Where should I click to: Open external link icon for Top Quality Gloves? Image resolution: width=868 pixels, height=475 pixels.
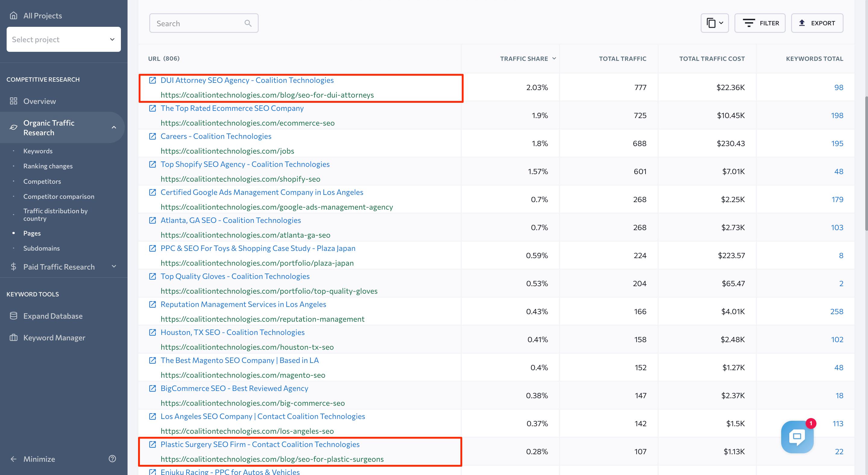[x=153, y=276]
